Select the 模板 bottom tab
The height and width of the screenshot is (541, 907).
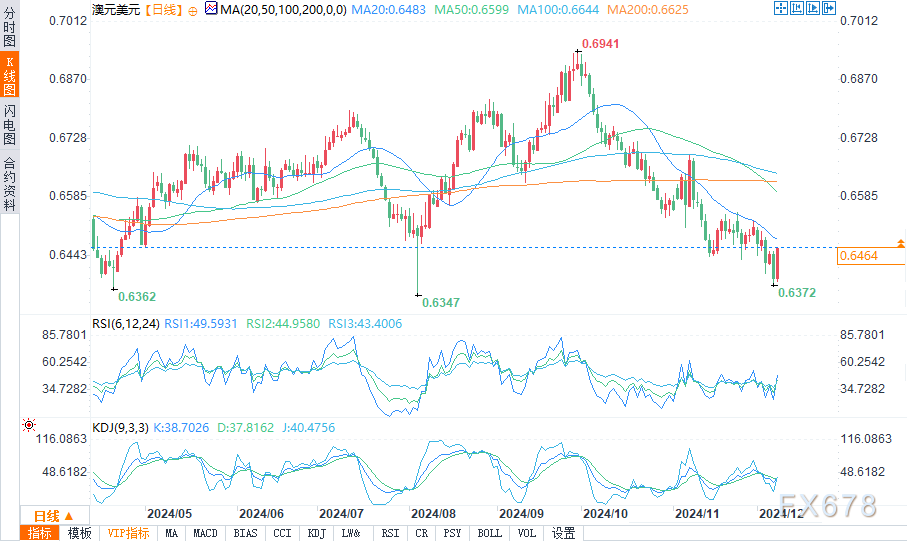pos(79,533)
